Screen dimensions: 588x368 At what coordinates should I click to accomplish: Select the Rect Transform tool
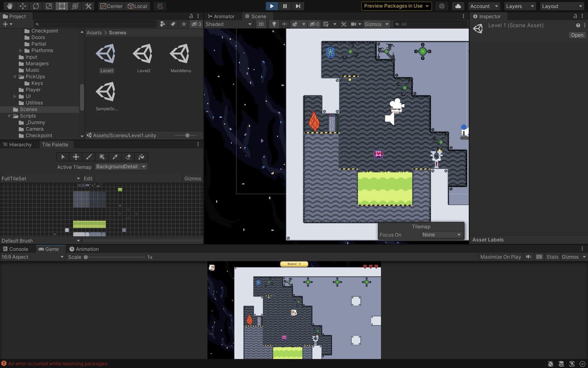click(x=62, y=6)
